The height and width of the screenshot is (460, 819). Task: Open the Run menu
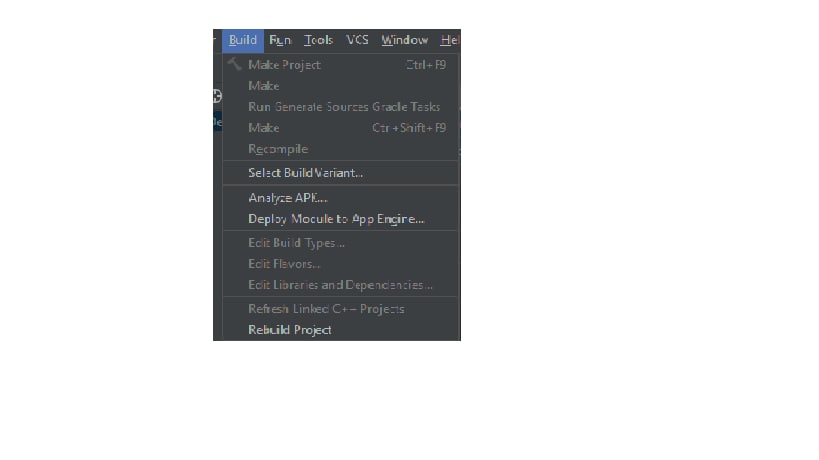[280, 40]
